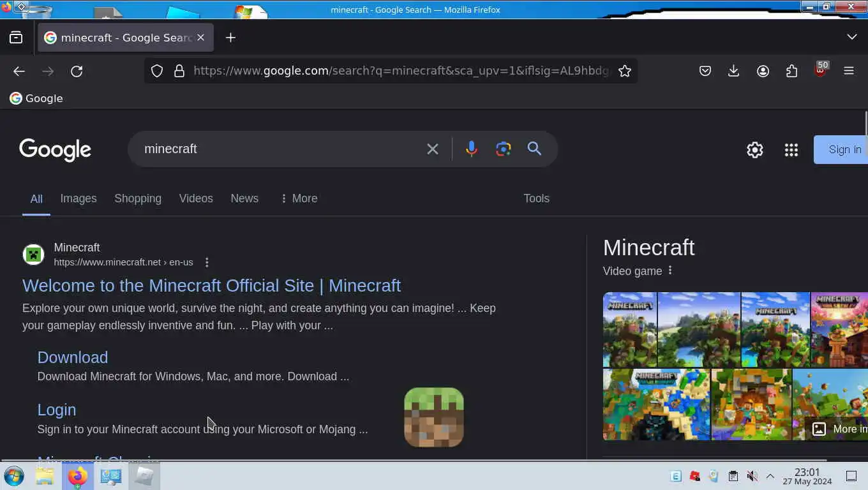
Task: Open the Roblox taskbar icon
Action: coord(144,476)
